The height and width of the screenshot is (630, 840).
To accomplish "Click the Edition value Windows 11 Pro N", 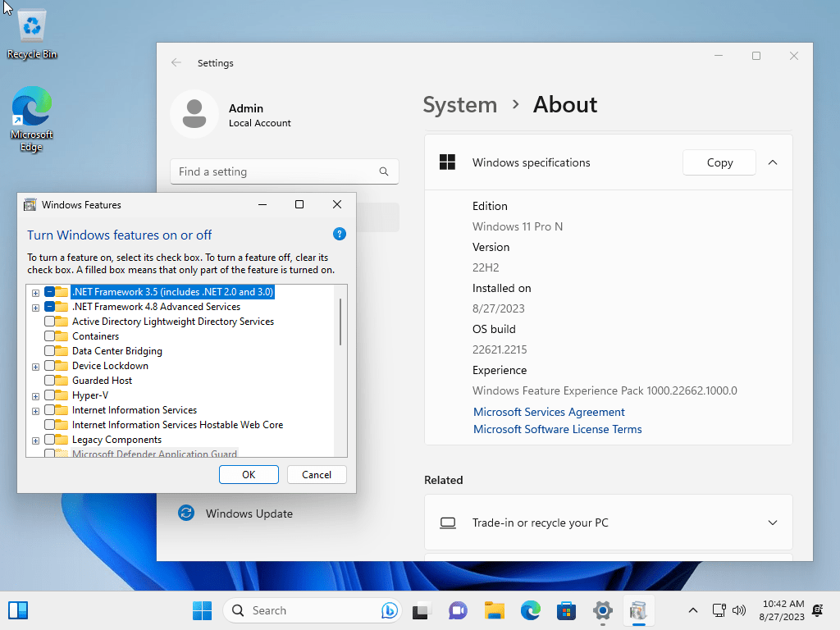I will click(x=517, y=226).
